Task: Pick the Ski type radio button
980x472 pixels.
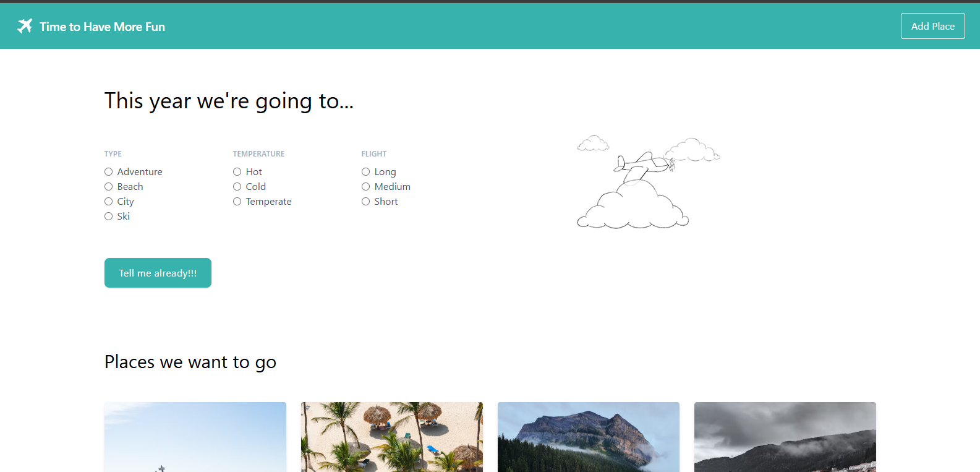Action: click(109, 217)
